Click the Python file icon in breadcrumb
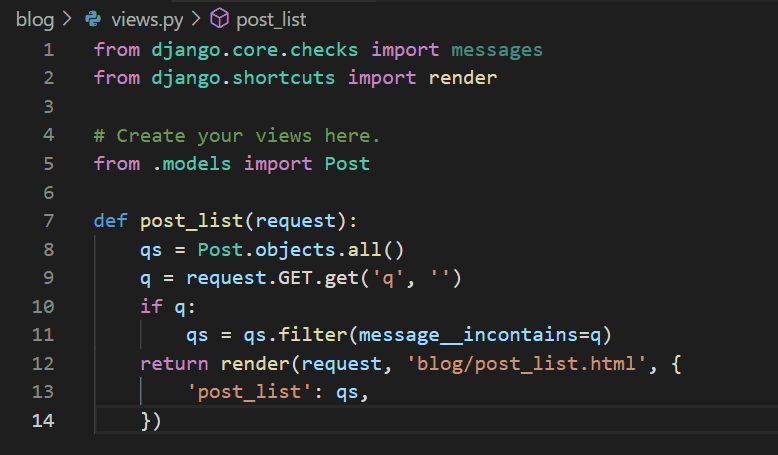Screen dimensions: 778x455 (93, 19)
